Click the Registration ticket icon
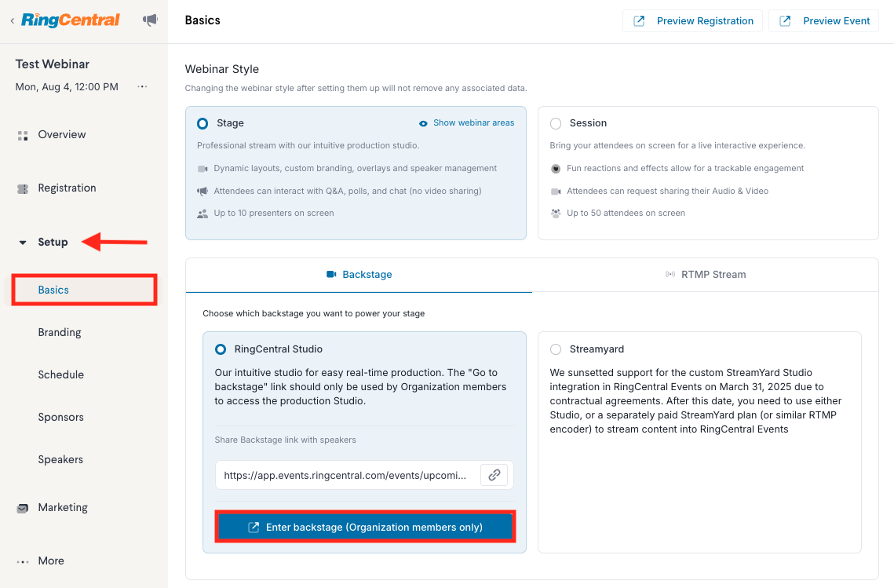Image resolution: width=894 pixels, height=588 pixels. pyautogui.click(x=23, y=188)
